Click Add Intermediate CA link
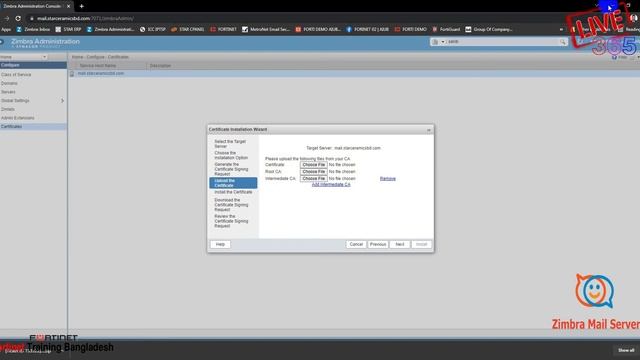The image size is (640, 360). click(331, 184)
